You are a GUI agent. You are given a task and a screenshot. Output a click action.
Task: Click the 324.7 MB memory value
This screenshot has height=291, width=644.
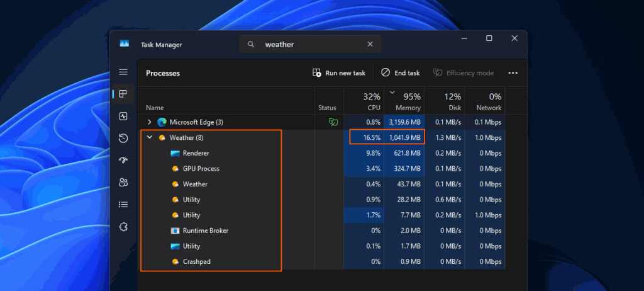tap(408, 169)
